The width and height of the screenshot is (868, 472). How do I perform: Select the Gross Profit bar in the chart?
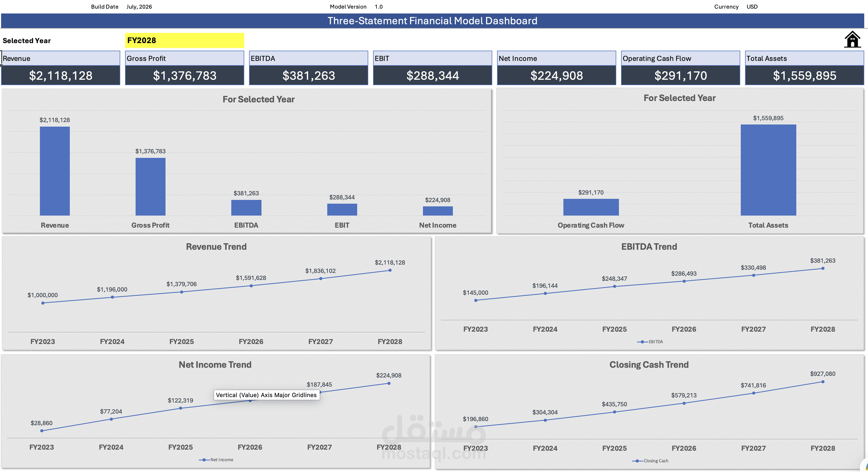tap(151, 186)
